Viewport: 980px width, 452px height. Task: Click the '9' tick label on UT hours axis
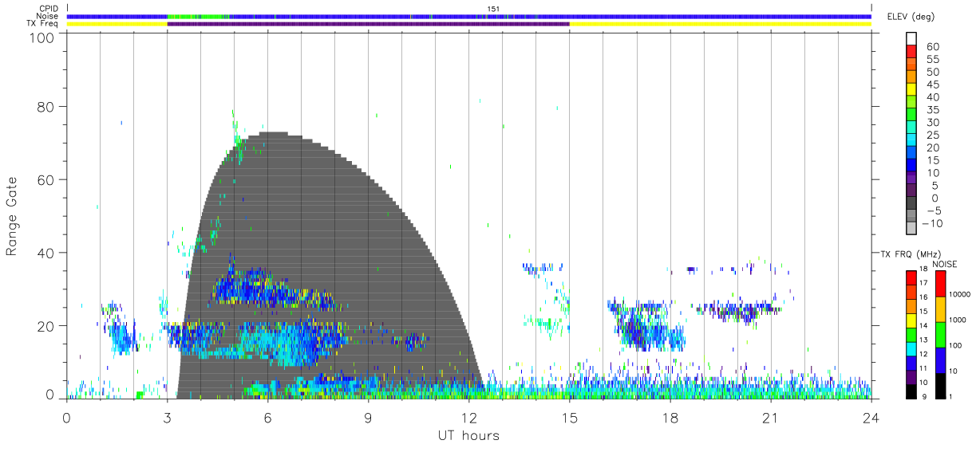click(368, 418)
